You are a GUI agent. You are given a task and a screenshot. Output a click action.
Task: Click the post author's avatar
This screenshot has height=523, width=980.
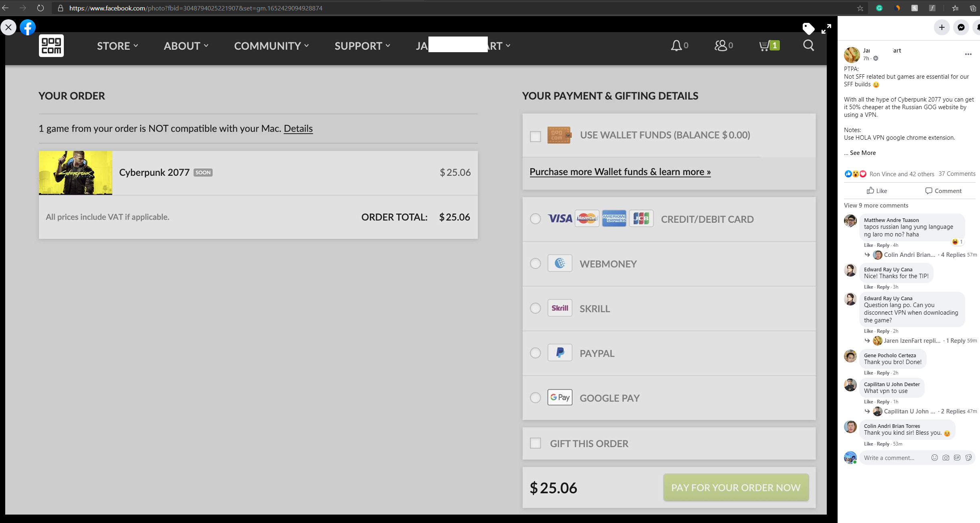[851, 55]
